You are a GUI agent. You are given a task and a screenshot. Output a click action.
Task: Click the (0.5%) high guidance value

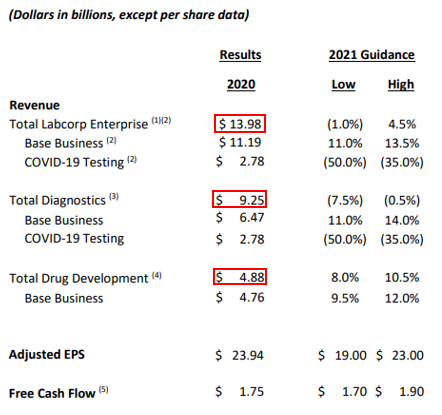click(x=402, y=201)
